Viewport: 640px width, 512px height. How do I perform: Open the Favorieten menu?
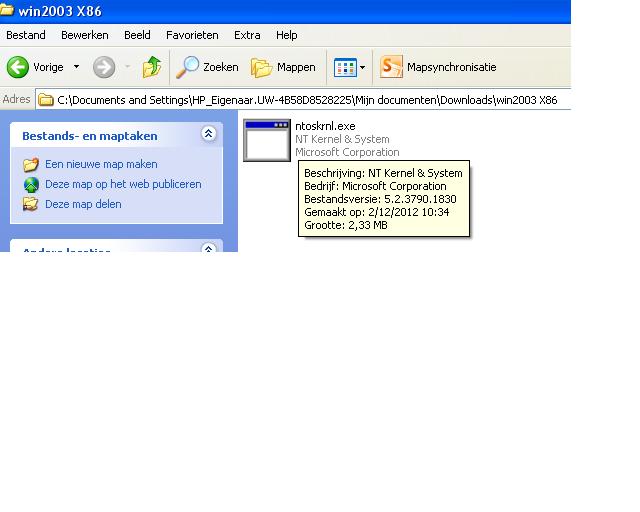coord(192,35)
